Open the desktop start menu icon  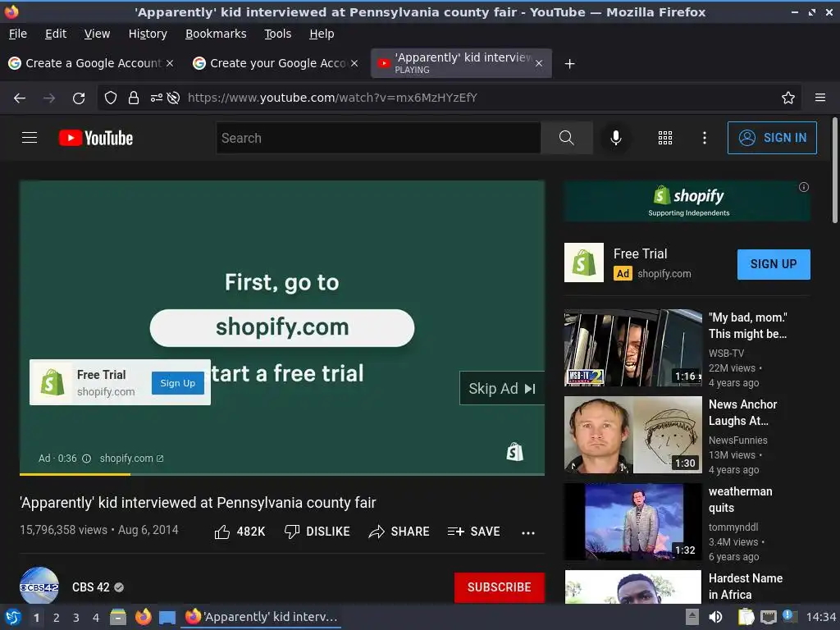point(12,618)
